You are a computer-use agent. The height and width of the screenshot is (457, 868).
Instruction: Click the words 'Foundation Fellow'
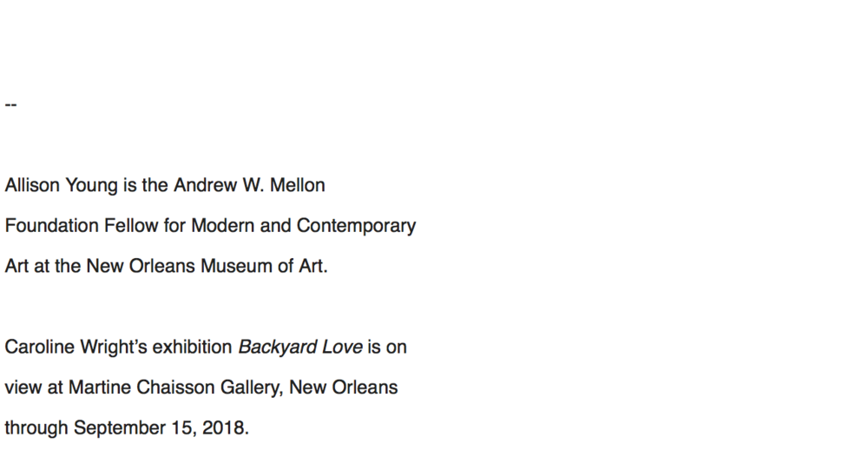tap(82, 225)
